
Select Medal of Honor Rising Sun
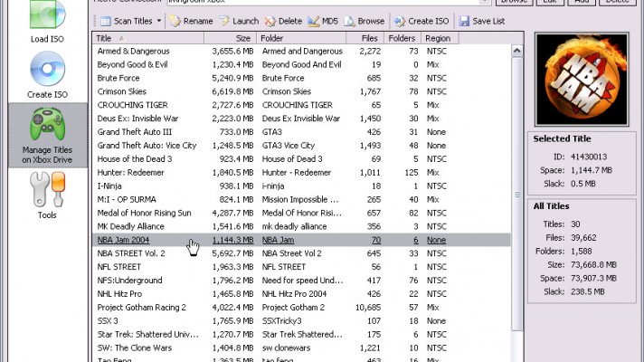click(x=144, y=213)
